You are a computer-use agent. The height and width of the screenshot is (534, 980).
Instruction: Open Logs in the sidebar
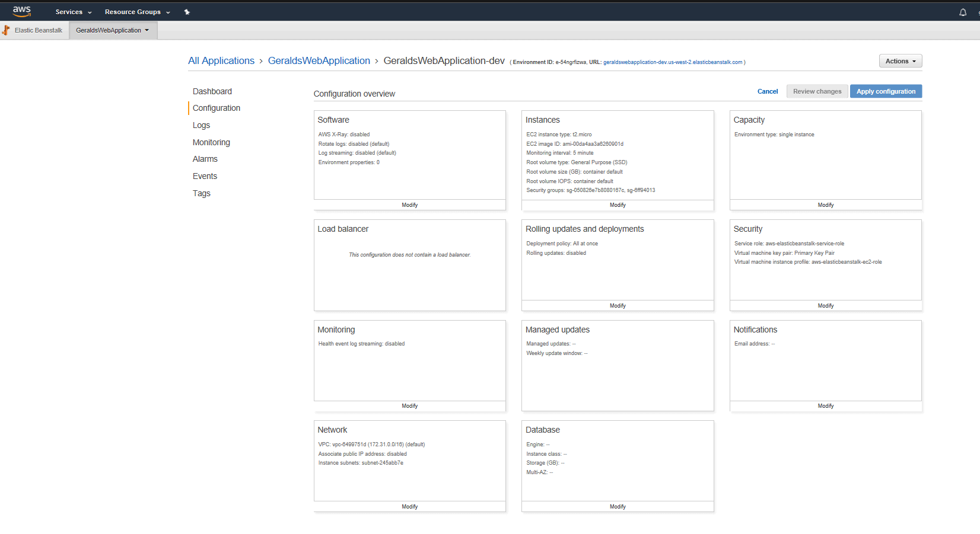201,125
